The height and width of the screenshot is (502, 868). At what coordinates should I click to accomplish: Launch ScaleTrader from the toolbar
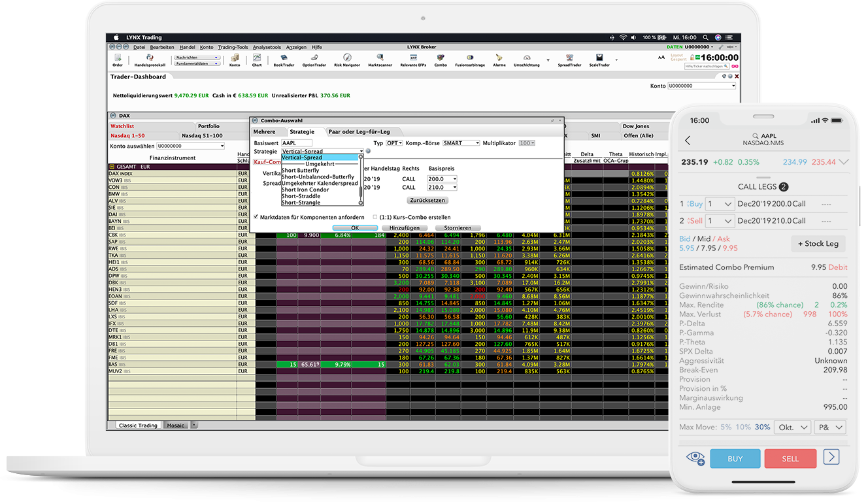[599, 60]
